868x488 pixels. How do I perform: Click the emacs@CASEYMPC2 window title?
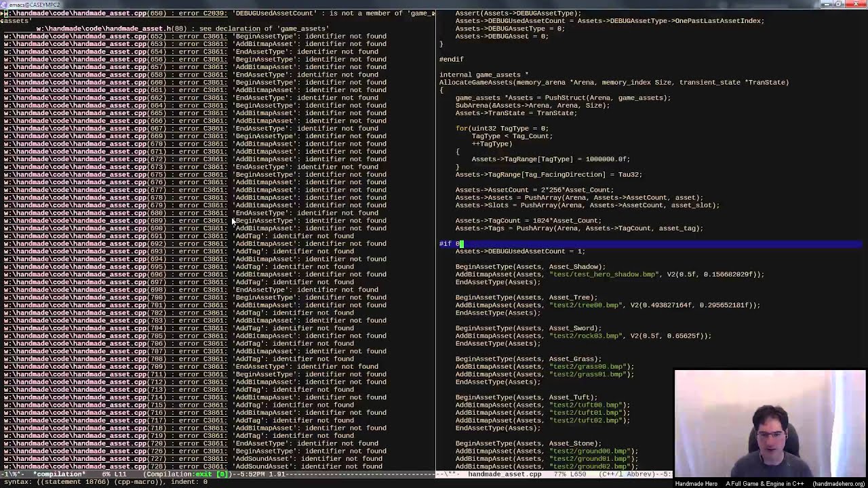(34, 4)
